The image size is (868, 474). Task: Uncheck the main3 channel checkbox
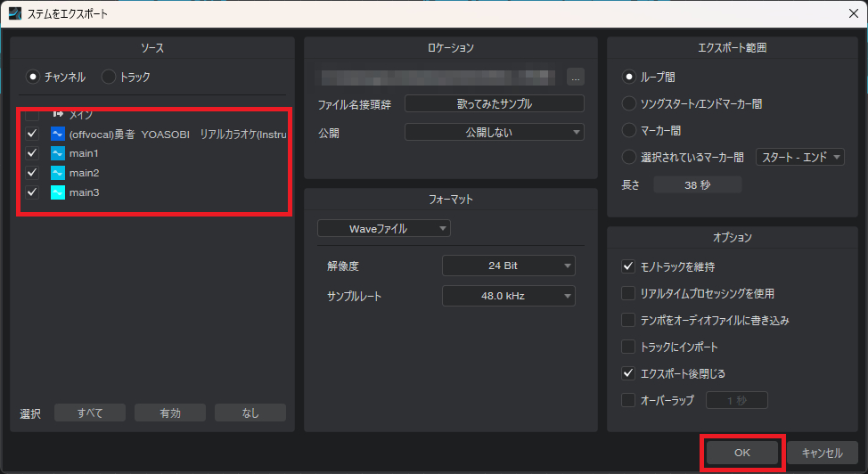tap(32, 192)
